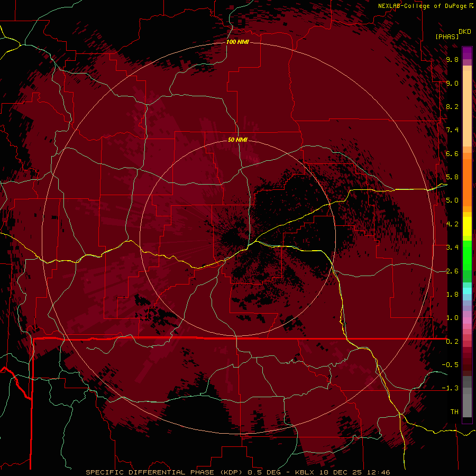Click the 3.4 value on the color scale

(452, 248)
